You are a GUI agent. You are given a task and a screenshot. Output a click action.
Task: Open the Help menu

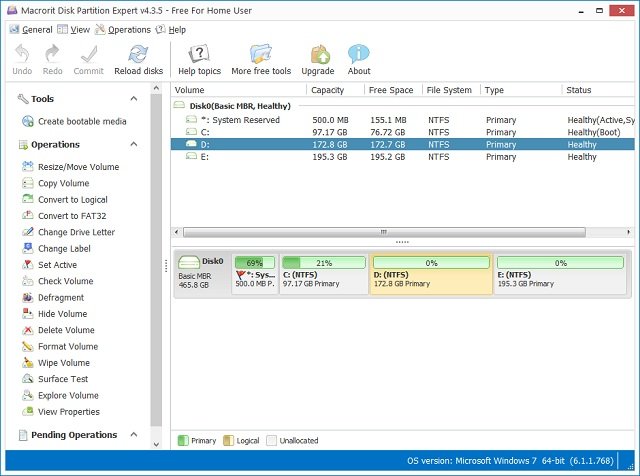point(171,30)
